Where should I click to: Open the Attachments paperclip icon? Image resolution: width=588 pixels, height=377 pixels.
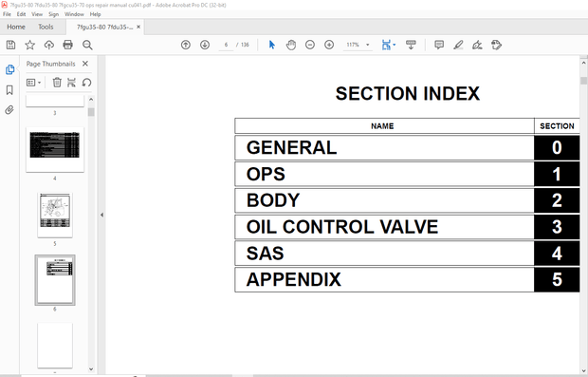coord(9,110)
